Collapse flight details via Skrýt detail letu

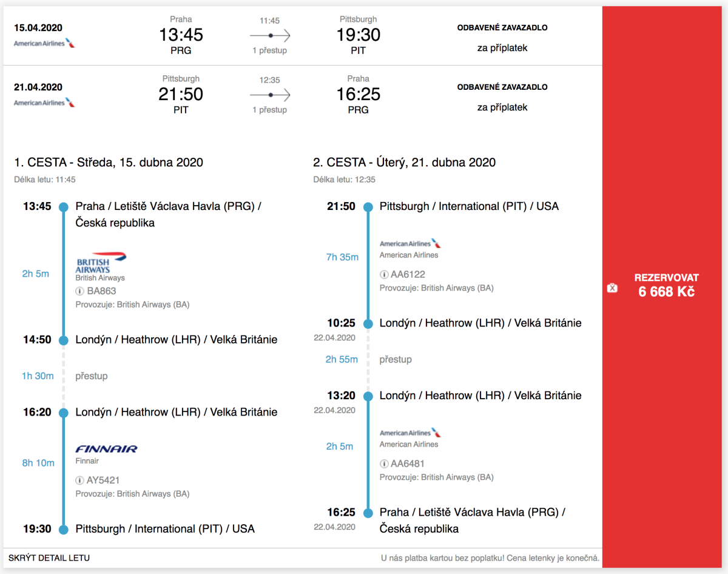[x=49, y=558]
